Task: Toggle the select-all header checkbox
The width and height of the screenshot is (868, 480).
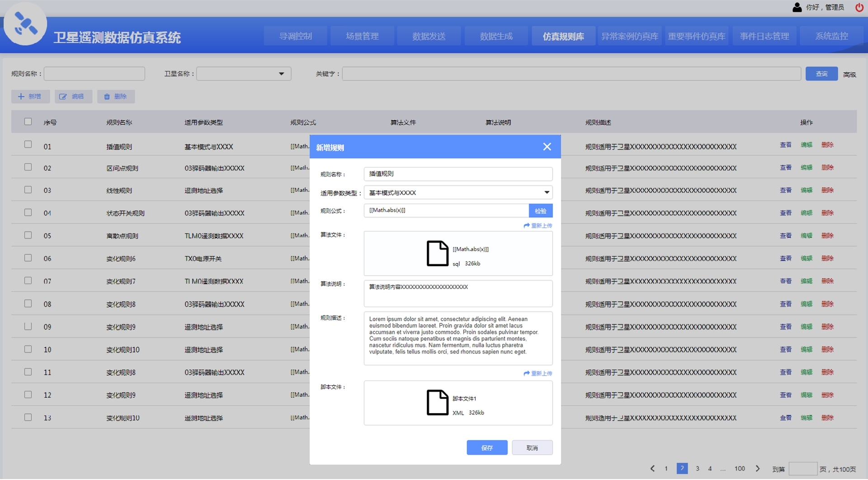Action: [28, 122]
